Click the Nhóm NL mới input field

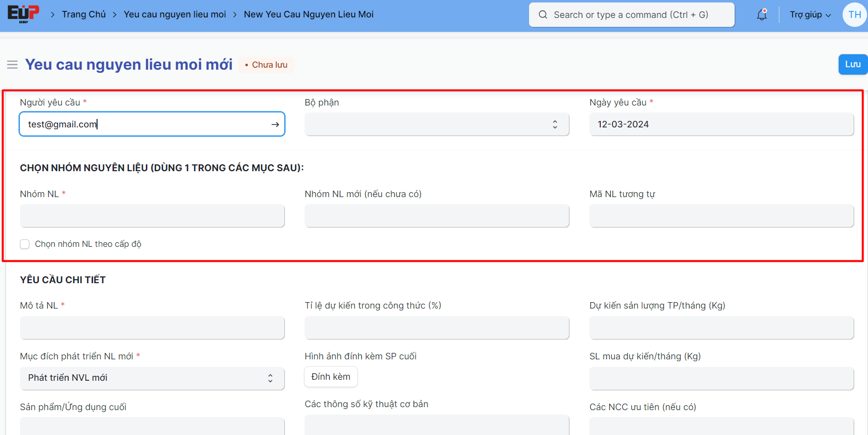coord(436,216)
